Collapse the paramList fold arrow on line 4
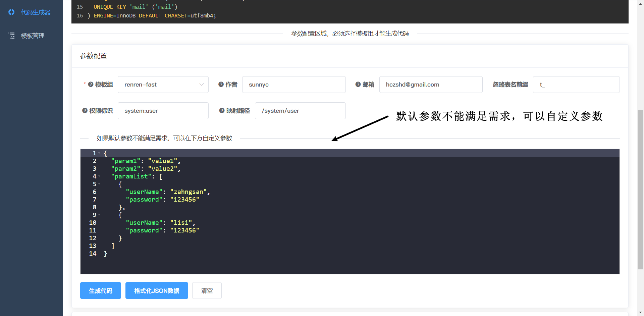This screenshot has height=316, width=644. point(99,176)
